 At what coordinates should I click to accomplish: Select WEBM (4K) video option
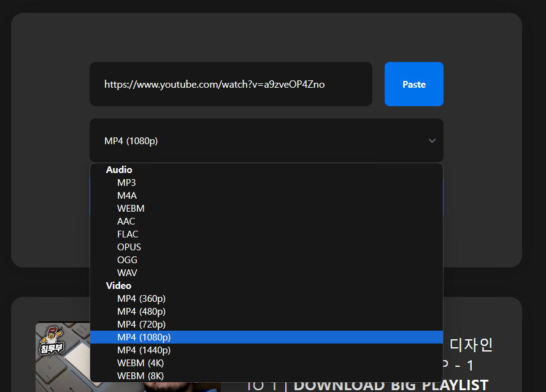[266, 363]
